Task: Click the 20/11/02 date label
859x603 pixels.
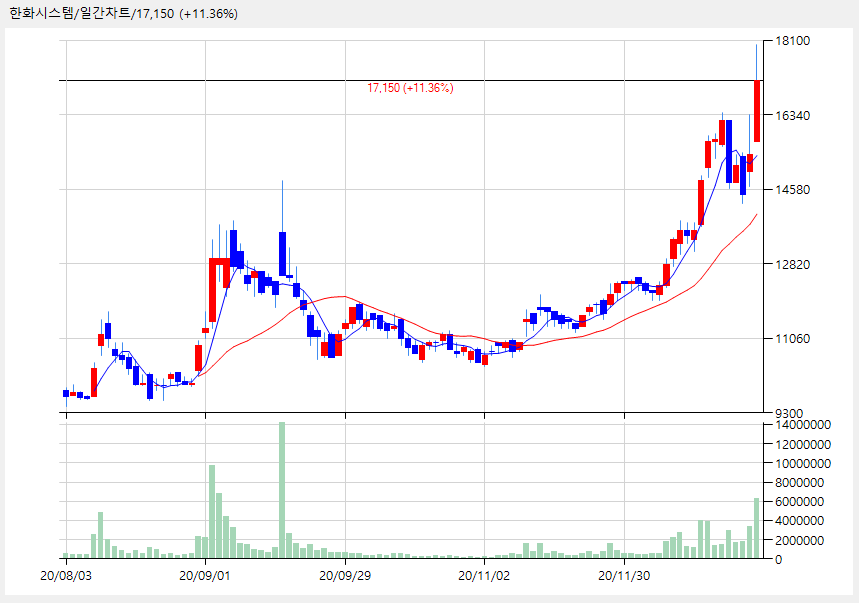Action: pyautogui.click(x=484, y=576)
